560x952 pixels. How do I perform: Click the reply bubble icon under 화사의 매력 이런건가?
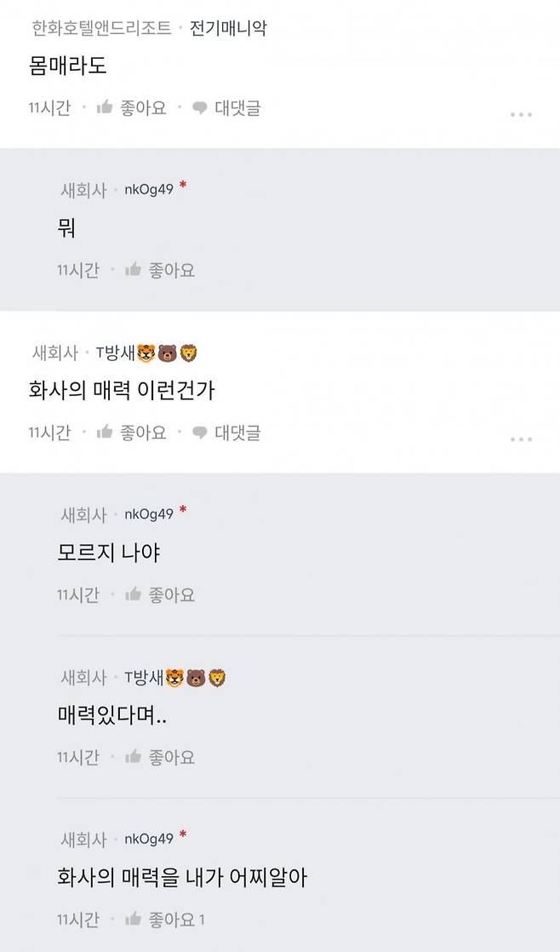(199, 433)
